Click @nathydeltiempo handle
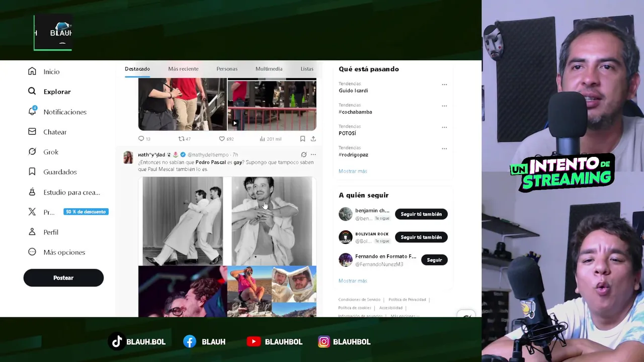The image size is (644, 362). (x=208, y=155)
